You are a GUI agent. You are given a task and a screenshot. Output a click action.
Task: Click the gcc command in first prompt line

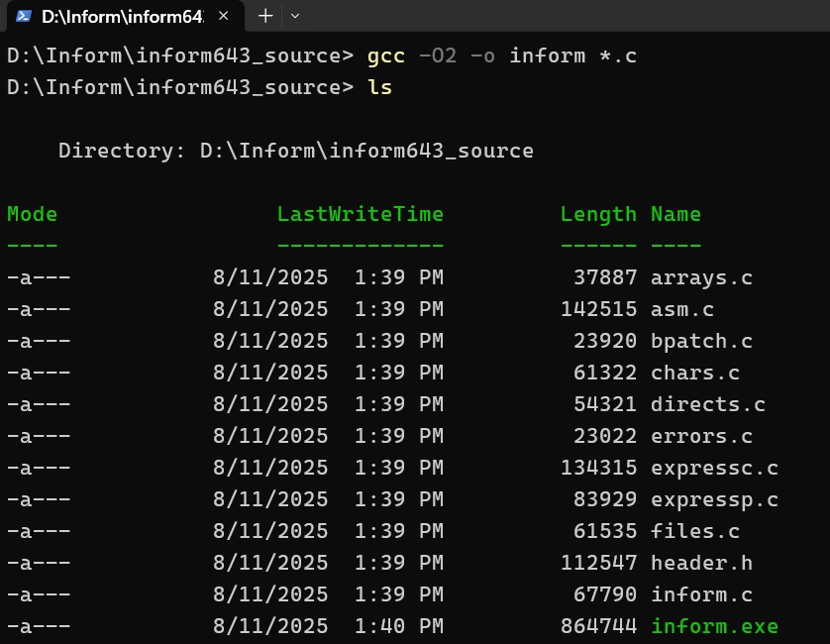pyautogui.click(x=386, y=55)
